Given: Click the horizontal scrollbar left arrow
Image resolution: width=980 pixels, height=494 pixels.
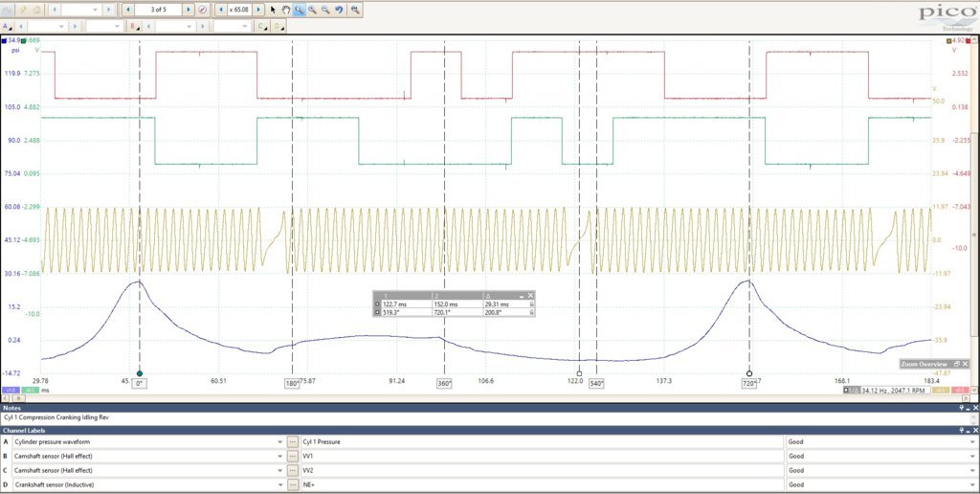Looking at the screenshot, I should 5,397.
